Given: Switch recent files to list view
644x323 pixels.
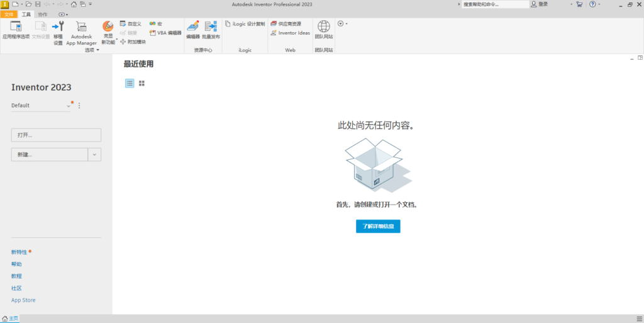Looking at the screenshot, I should point(130,83).
